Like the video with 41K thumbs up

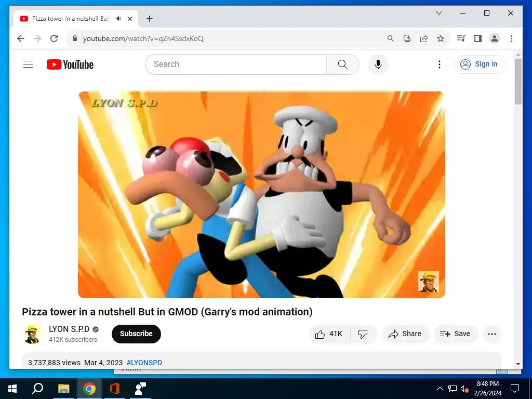pos(329,334)
